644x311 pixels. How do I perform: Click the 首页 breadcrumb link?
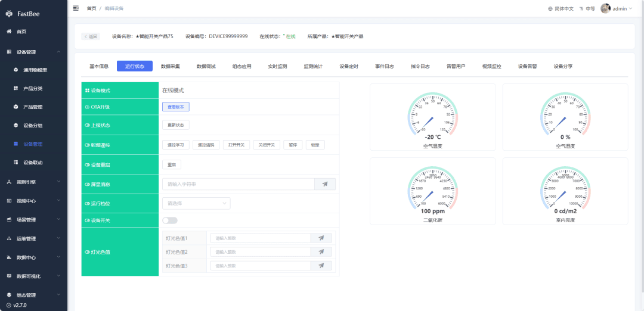point(92,8)
